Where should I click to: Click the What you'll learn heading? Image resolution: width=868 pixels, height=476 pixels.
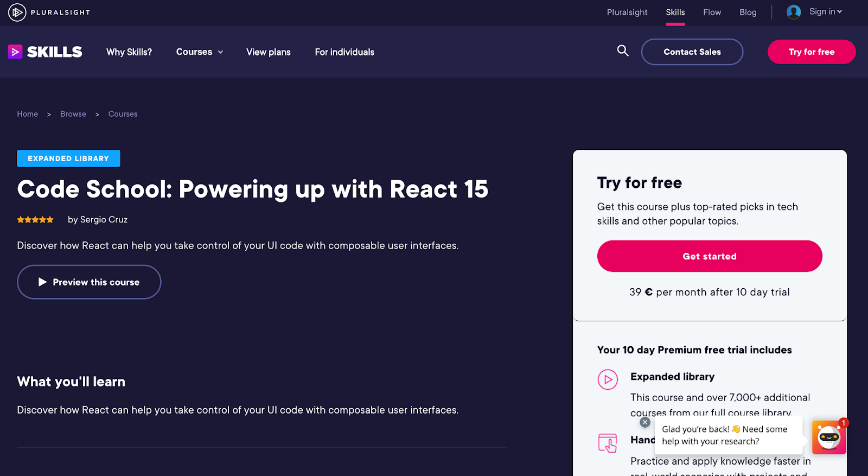pyautogui.click(x=71, y=382)
